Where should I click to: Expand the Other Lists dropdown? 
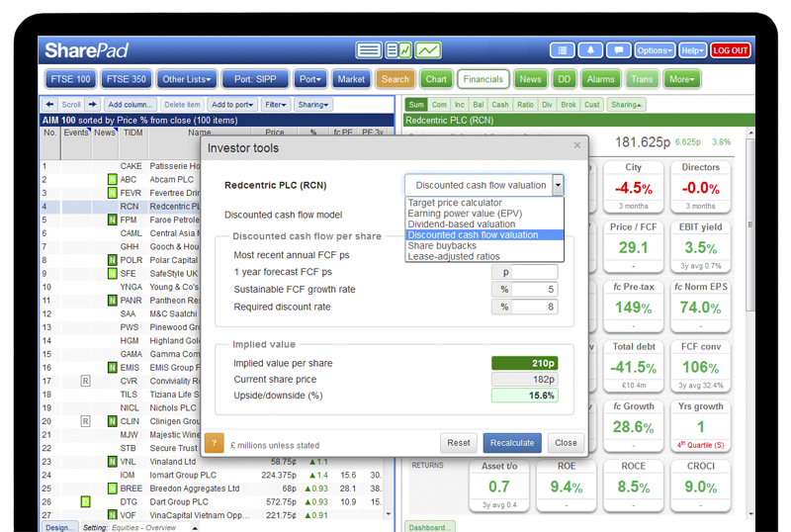(185, 79)
